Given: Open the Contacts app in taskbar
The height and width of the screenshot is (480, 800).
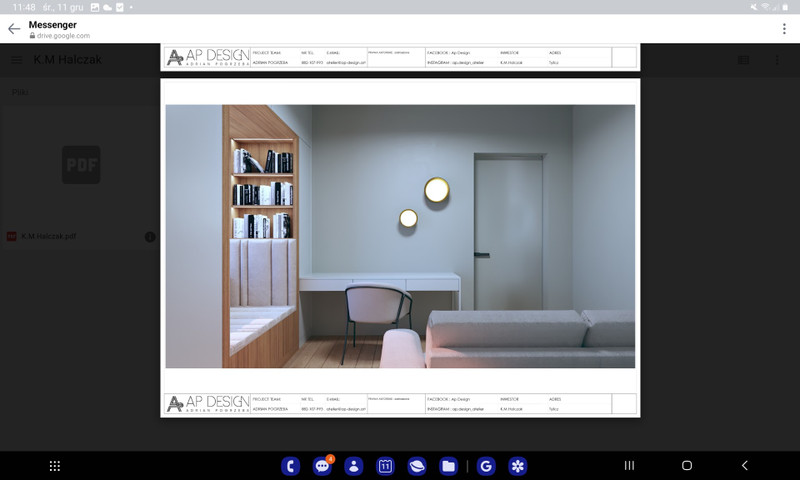Looking at the screenshot, I should pyautogui.click(x=354, y=466).
